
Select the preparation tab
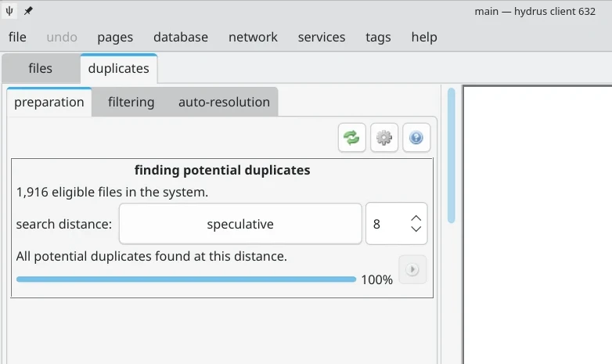click(x=49, y=102)
